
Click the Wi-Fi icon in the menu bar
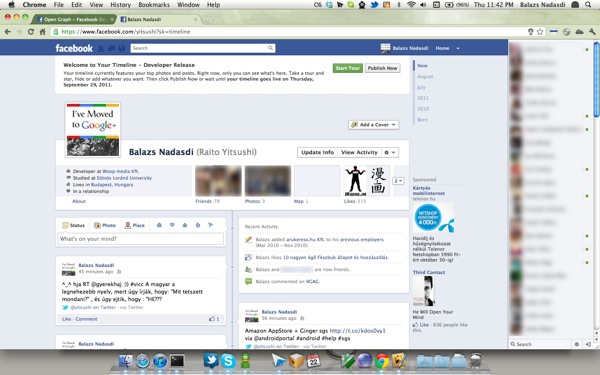411,5
